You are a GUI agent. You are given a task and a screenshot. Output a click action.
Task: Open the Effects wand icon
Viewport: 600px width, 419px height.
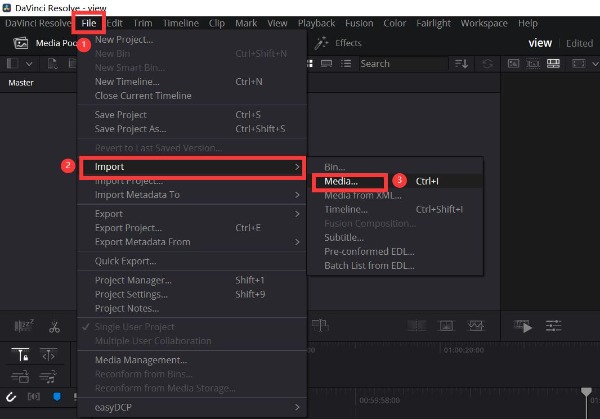pos(321,43)
